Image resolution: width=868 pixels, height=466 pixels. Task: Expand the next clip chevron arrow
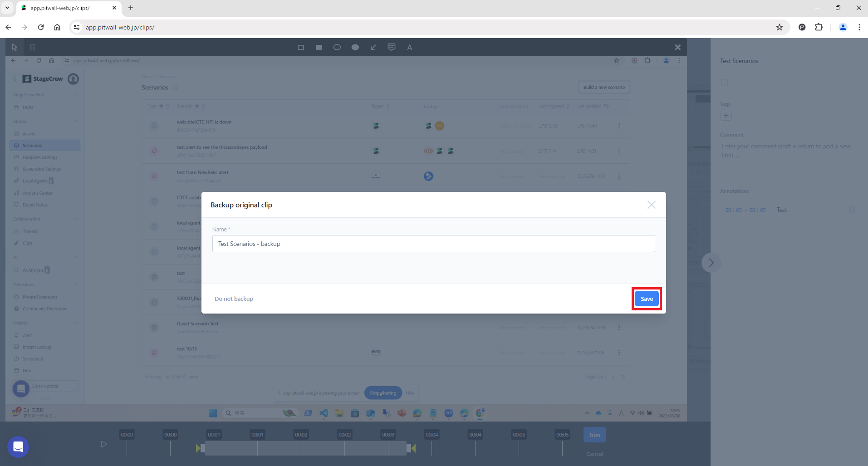(x=711, y=263)
